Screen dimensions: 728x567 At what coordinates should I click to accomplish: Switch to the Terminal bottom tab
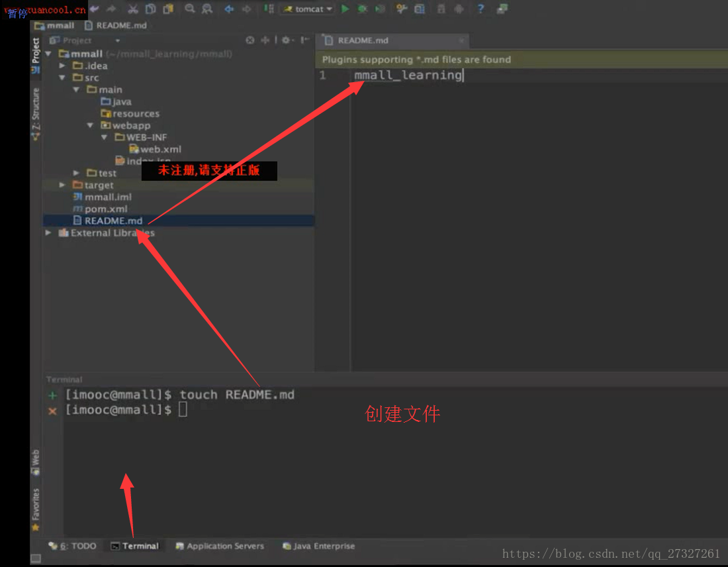tap(134, 546)
